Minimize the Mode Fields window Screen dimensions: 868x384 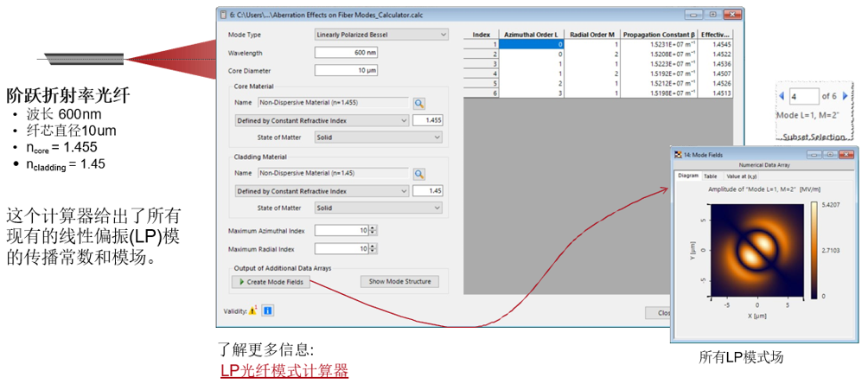(815, 155)
